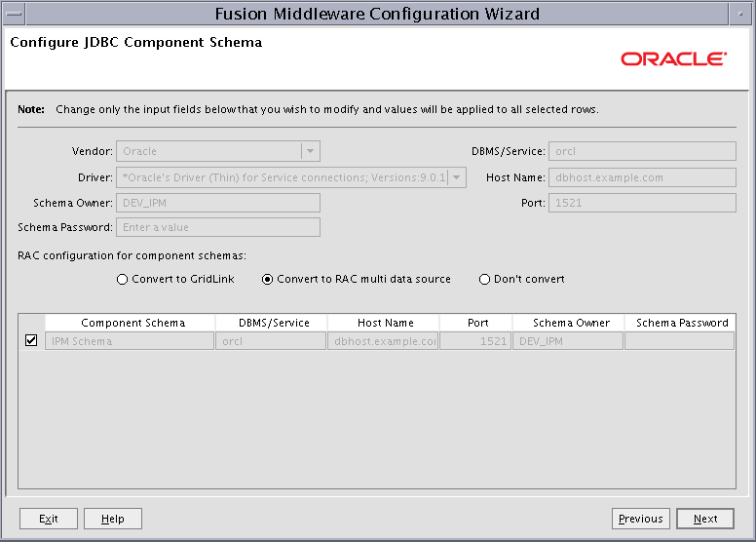Click the Host Name column header
This screenshot has height=542, width=756.
click(x=383, y=323)
